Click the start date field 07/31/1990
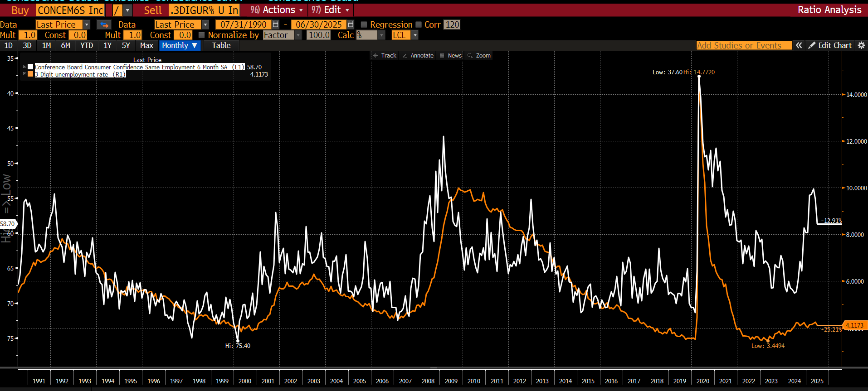This screenshot has height=391, width=868. coord(244,24)
